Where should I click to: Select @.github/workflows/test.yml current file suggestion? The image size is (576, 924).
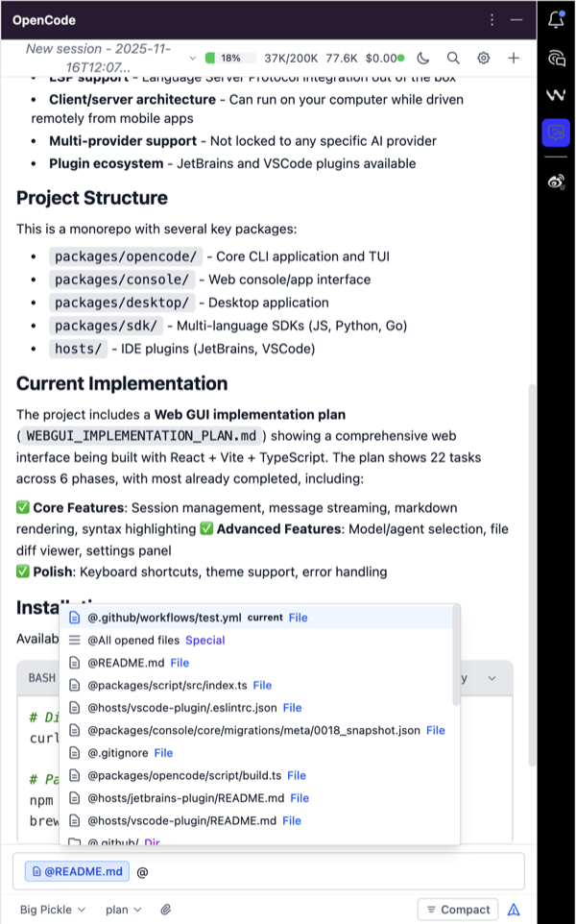[259, 618]
